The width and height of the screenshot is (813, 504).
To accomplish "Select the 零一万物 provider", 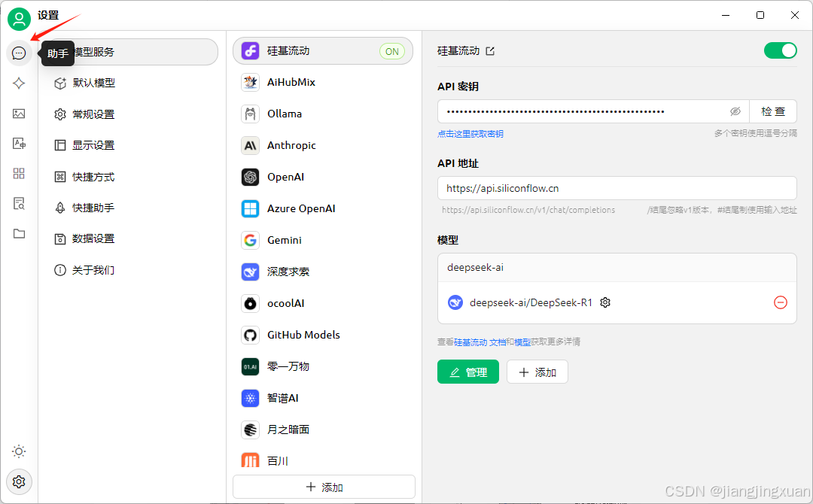I will (323, 367).
